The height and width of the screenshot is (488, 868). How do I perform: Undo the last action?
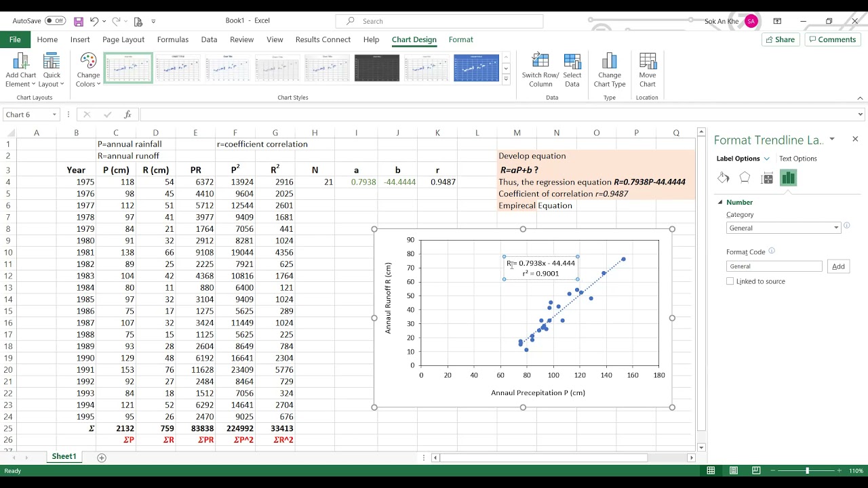[x=94, y=21]
